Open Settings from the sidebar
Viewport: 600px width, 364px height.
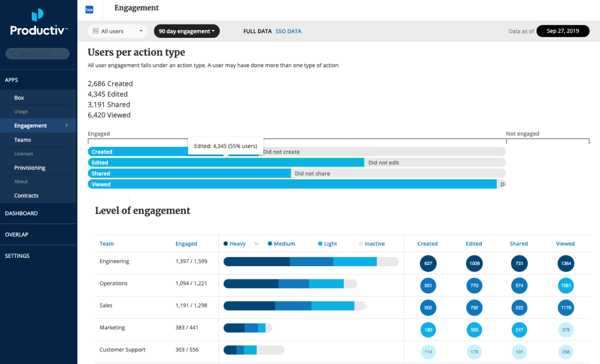(x=17, y=255)
